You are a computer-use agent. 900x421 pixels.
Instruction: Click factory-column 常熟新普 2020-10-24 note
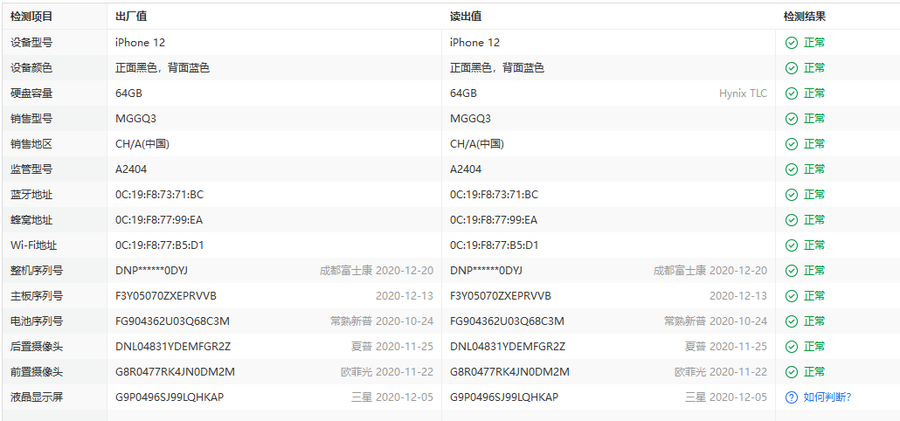tap(382, 321)
